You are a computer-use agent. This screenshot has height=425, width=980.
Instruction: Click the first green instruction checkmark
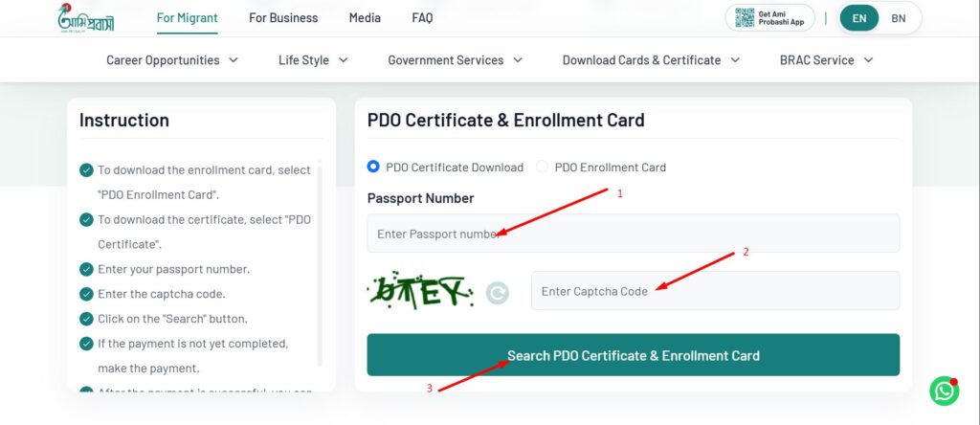[x=86, y=170]
